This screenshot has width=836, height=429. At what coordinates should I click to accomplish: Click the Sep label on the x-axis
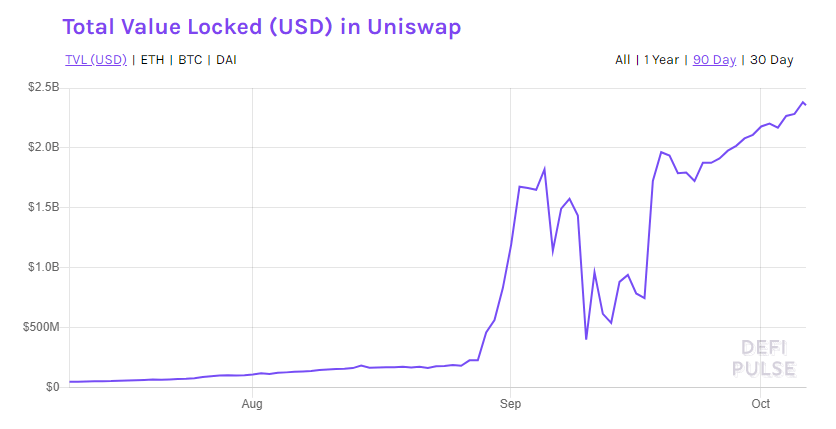pyautogui.click(x=510, y=404)
